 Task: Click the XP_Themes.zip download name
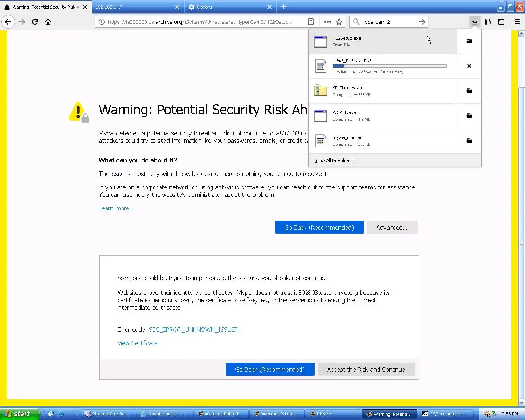coord(347,88)
